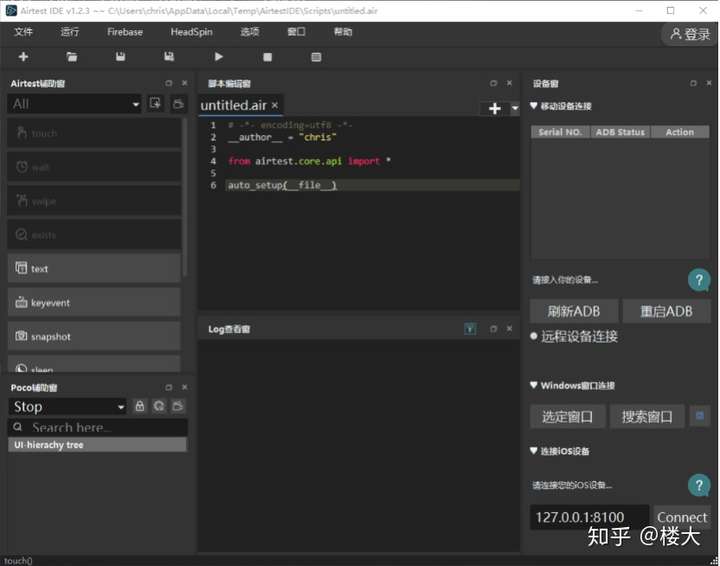Click the Poco Search here field
Screen dimensions: 720x566
pos(98,427)
